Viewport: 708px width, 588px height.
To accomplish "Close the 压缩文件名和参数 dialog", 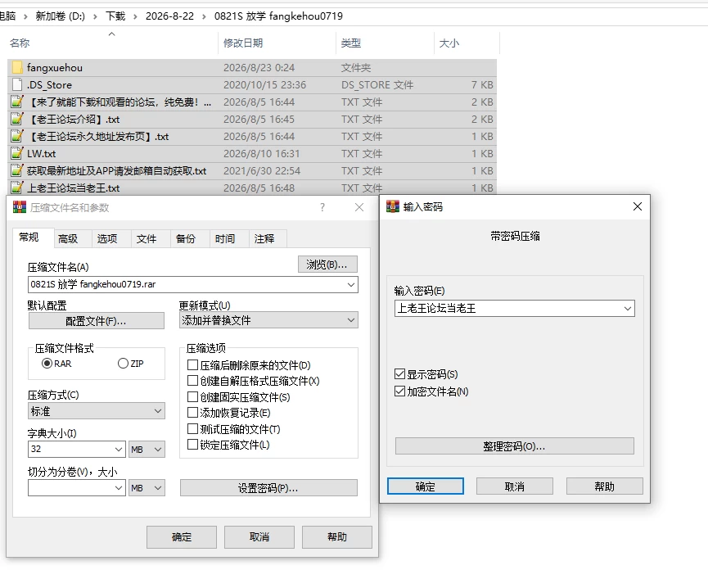I will (x=359, y=207).
